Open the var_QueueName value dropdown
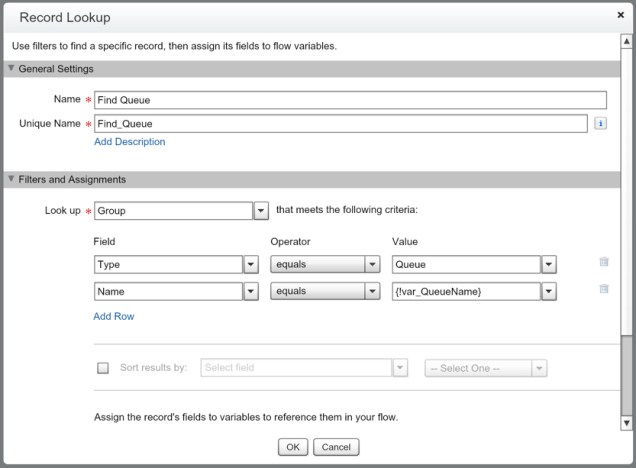 [x=548, y=292]
